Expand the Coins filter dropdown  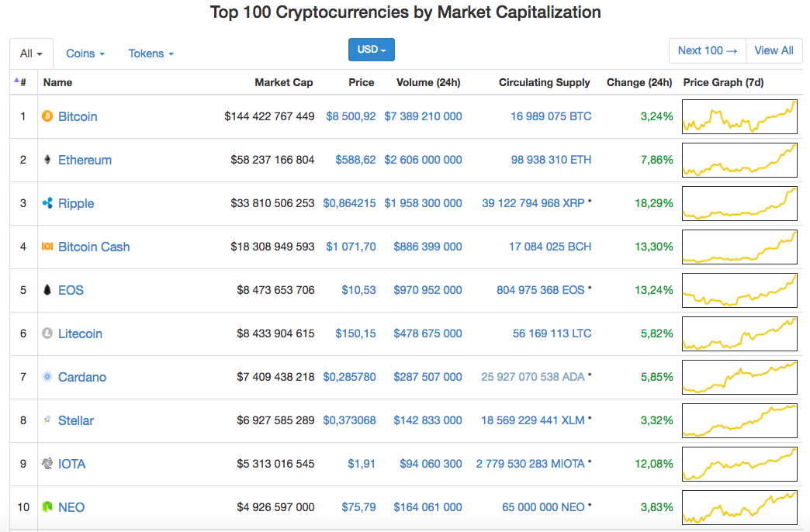(x=85, y=54)
